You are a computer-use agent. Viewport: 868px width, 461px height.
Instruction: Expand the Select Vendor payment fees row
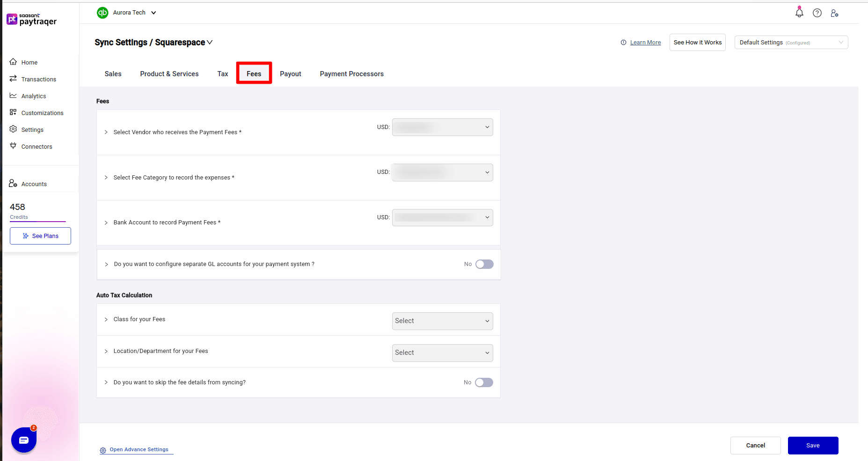click(x=106, y=132)
